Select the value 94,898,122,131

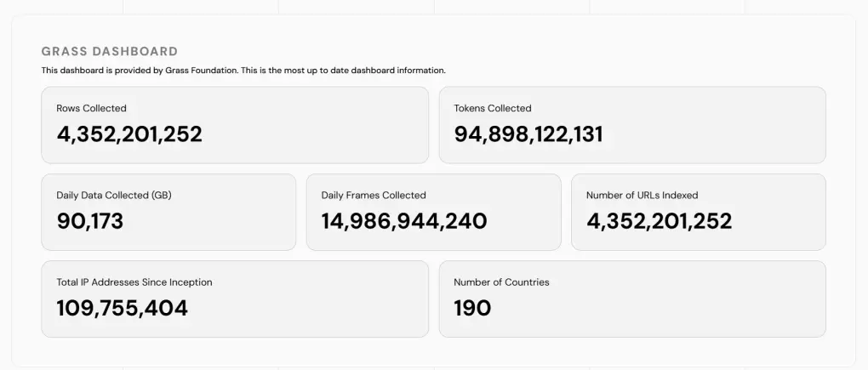point(528,134)
